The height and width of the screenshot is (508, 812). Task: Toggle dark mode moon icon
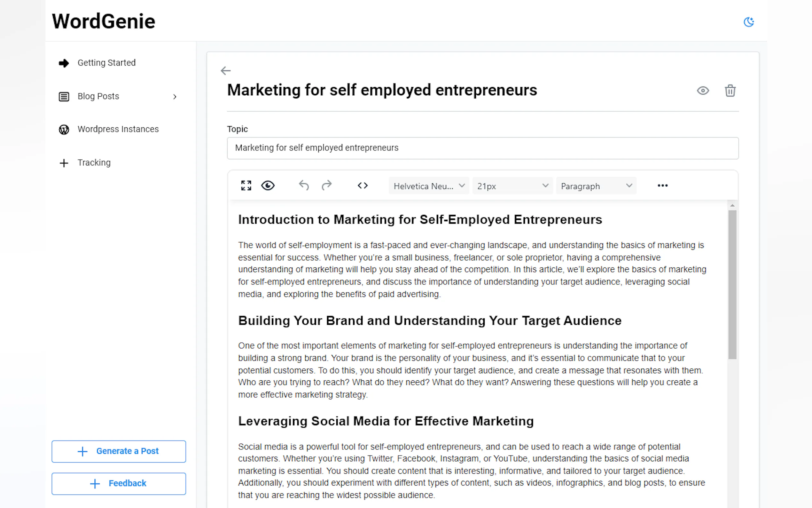pyautogui.click(x=749, y=22)
